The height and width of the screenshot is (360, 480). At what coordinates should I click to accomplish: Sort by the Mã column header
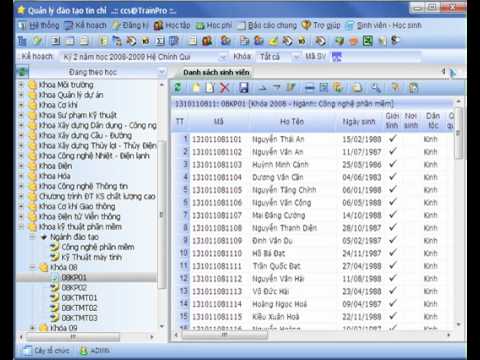point(219,122)
